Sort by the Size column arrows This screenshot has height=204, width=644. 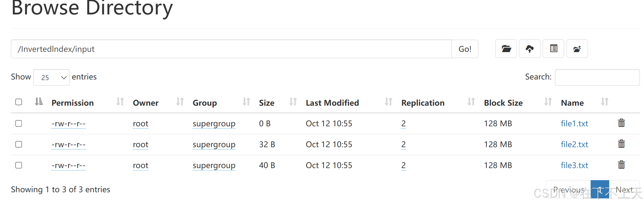[293, 102]
